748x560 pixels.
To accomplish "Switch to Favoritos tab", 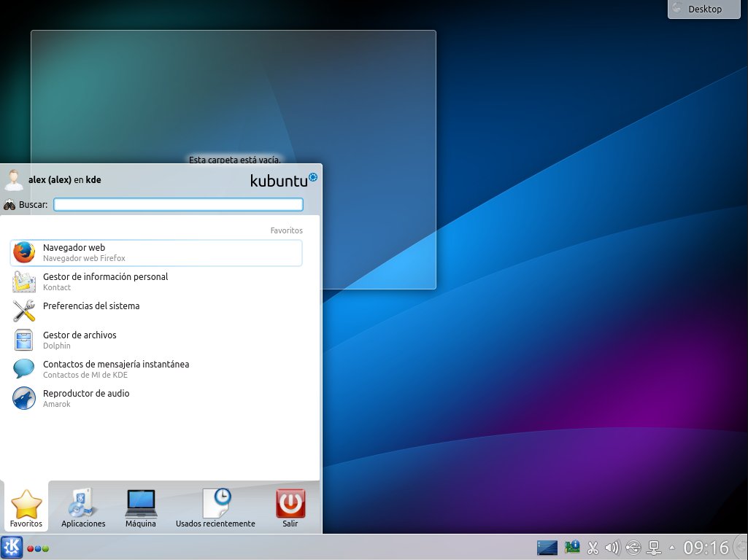I will pyautogui.click(x=26, y=507).
